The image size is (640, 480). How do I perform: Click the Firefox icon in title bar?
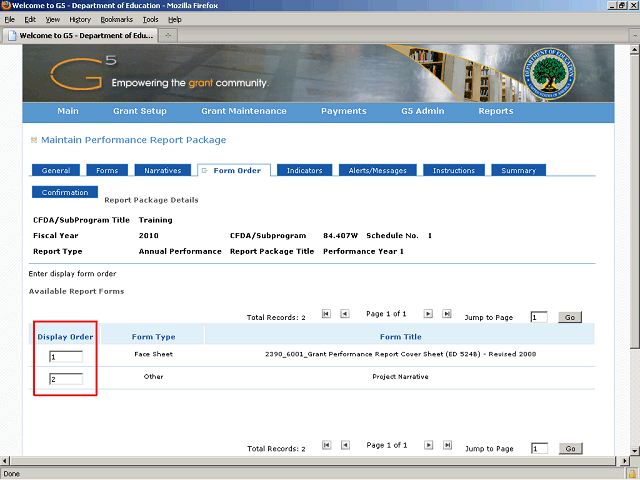coord(6,5)
